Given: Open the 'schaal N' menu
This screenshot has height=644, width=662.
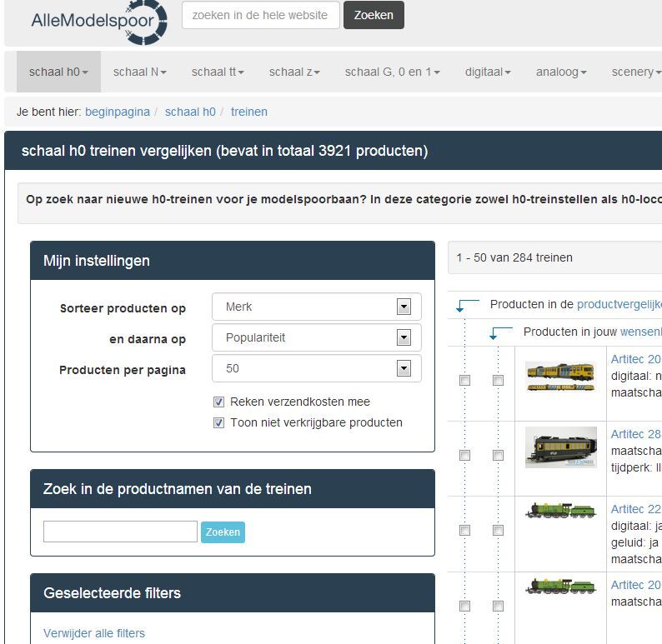Looking at the screenshot, I should click(139, 72).
